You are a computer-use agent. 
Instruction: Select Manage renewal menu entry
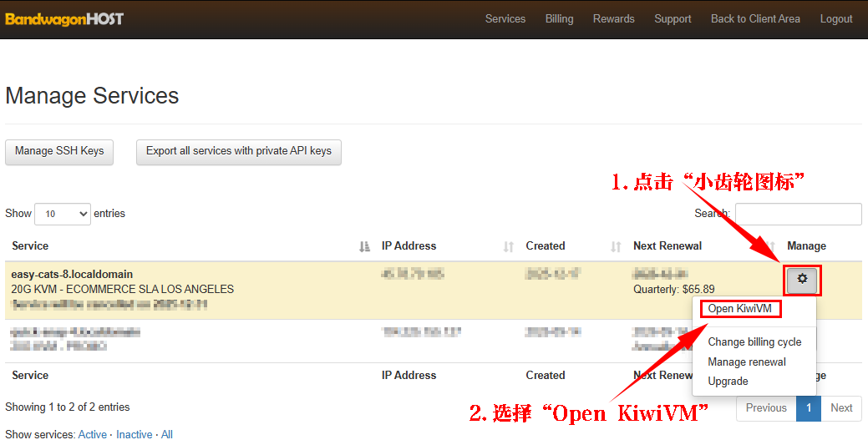pos(746,362)
